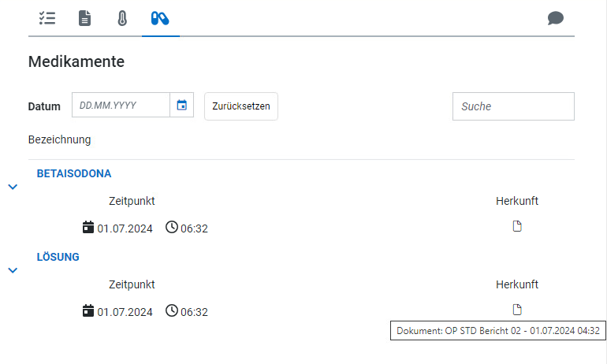The width and height of the screenshot is (607, 364).
Task: Click the BETAISODONA time 06:32
Action: pos(194,228)
